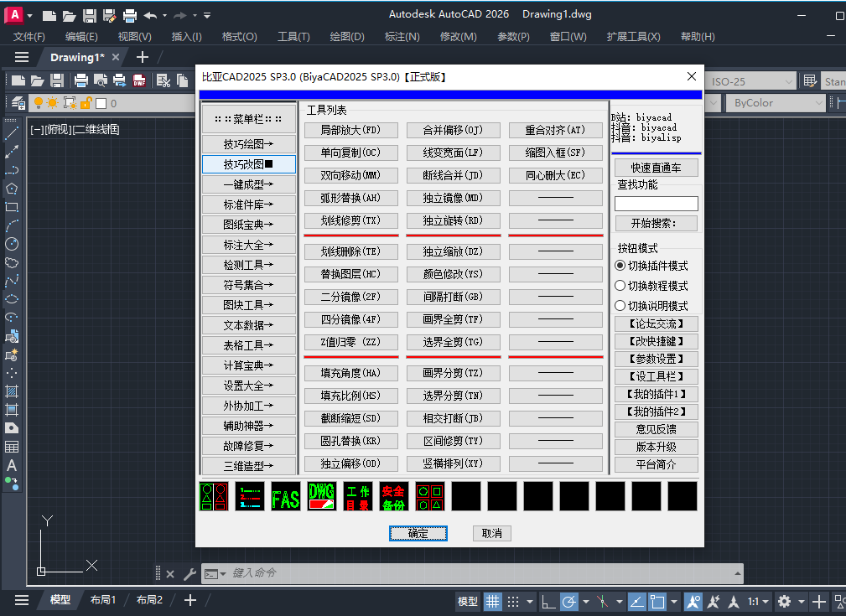Image resolution: width=846 pixels, height=616 pixels.
Task: Open dropdown arrow next to object snap
Action: (x=674, y=601)
